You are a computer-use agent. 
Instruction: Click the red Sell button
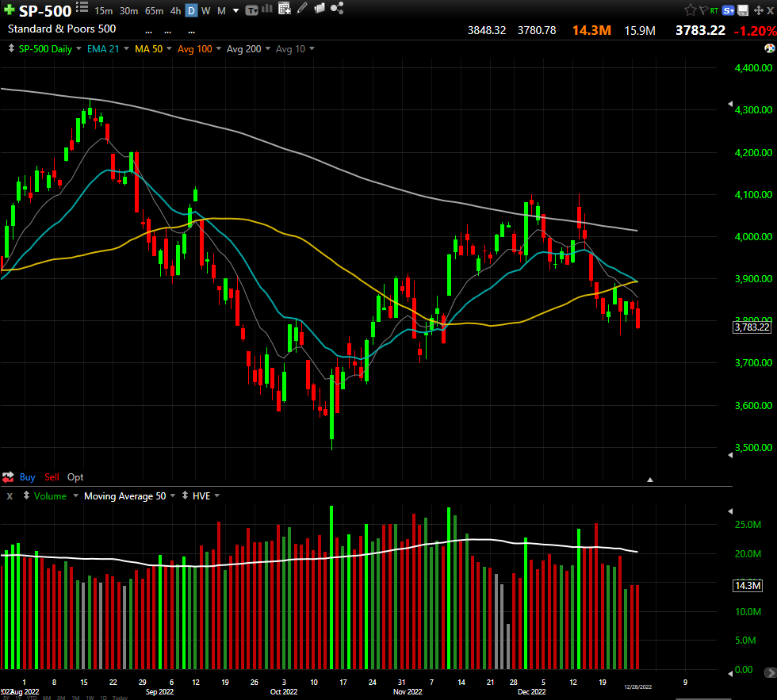point(52,477)
